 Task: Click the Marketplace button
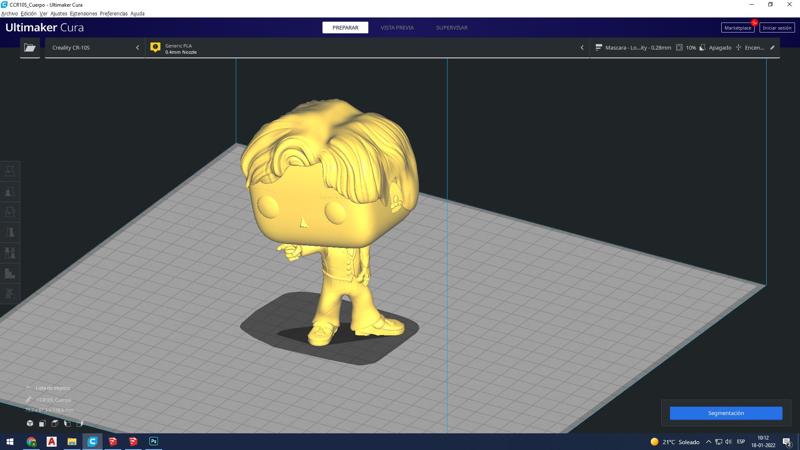738,28
